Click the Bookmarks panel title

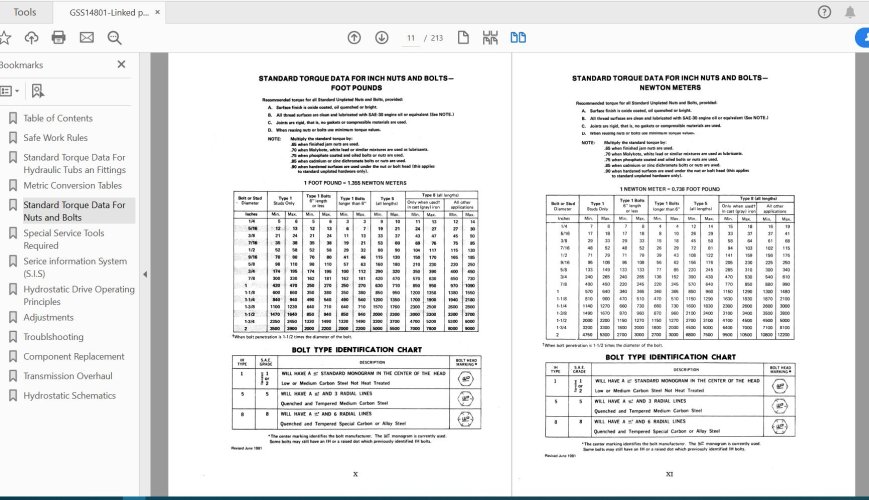tap(21, 65)
